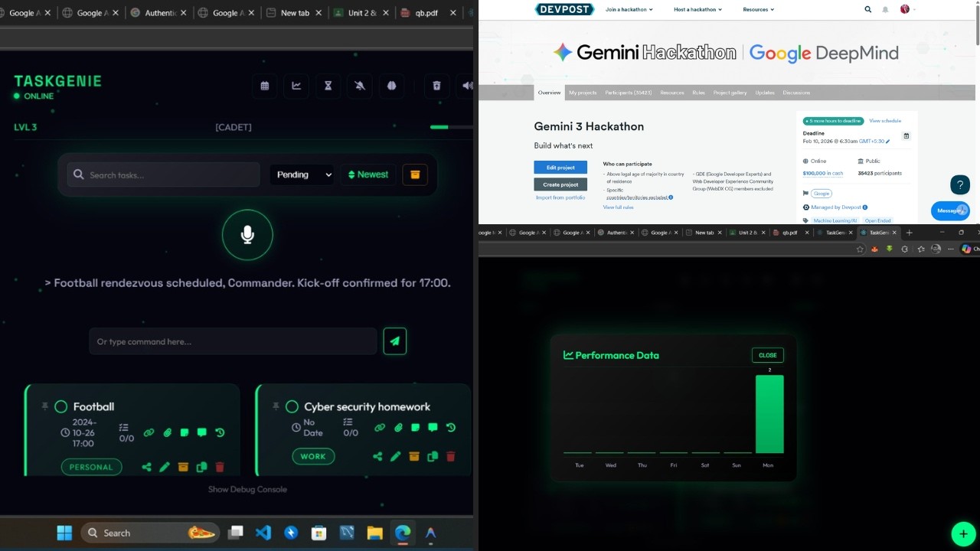Click Show Debug Console
This screenshot has width=980, height=551.
tap(247, 489)
